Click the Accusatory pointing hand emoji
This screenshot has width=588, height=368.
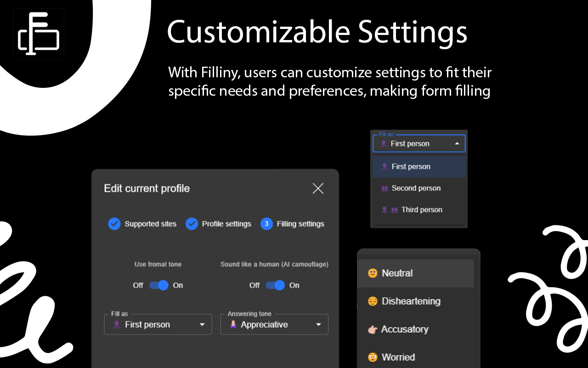[x=372, y=329]
